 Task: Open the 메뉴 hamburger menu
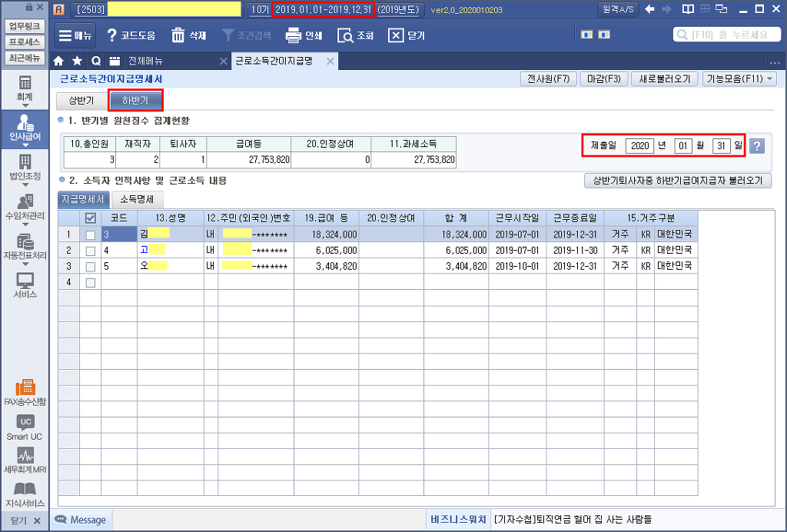75,35
